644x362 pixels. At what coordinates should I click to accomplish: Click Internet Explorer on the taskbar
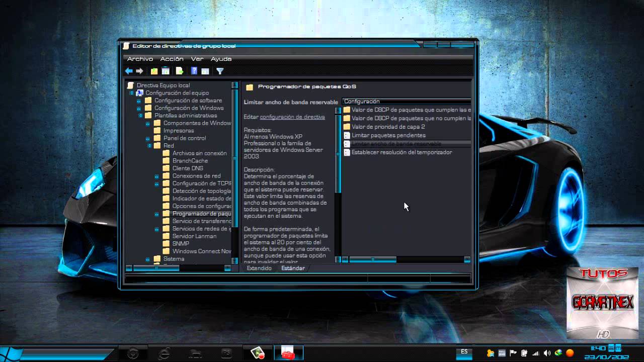click(x=164, y=353)
